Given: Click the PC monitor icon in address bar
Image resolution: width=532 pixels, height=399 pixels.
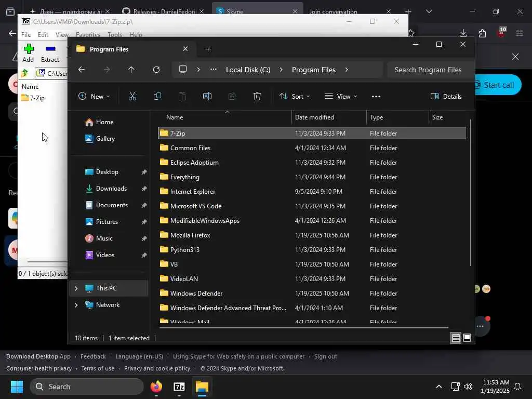Looking at the screenshot, I should pos(183,70).
